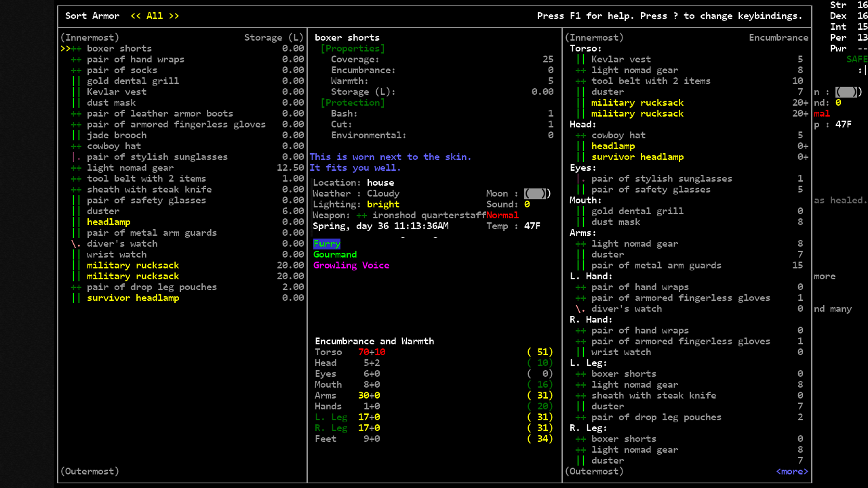The image size is (868, 488).
Task: Select the Growling Voice trait
Action: [x=351, y=265]
